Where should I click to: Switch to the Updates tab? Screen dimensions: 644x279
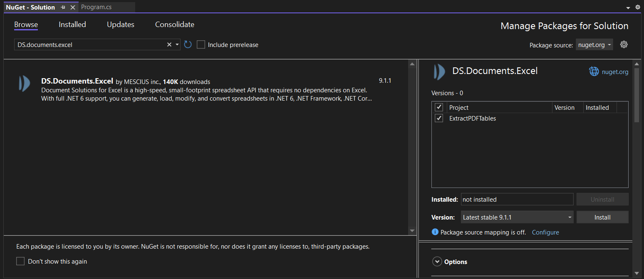(x=121, y=25)
